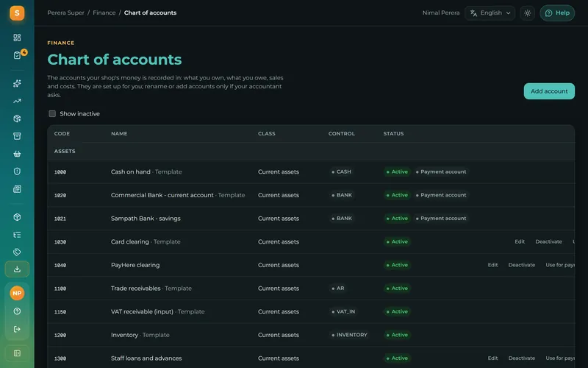Open the trending arrow analytics icon
The height and width of the screenshot is (368, 588).
tap(17, 101)
